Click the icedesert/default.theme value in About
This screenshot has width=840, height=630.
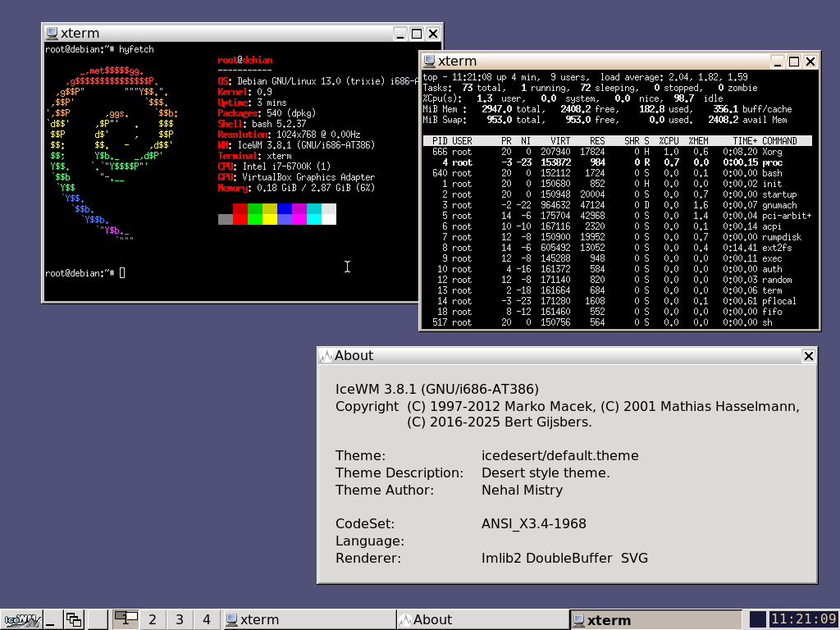coord(559,456)
